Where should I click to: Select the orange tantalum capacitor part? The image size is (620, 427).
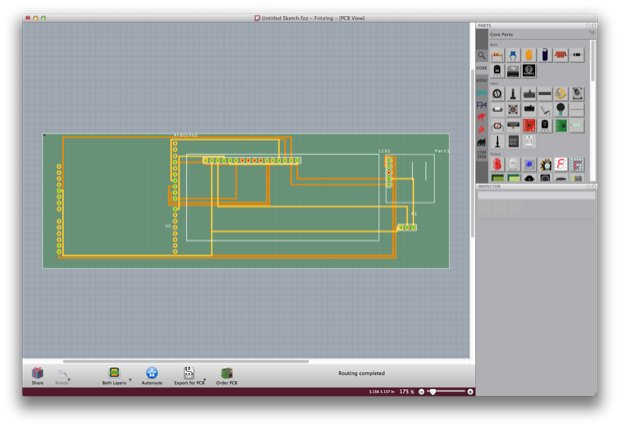click(529, 55)
